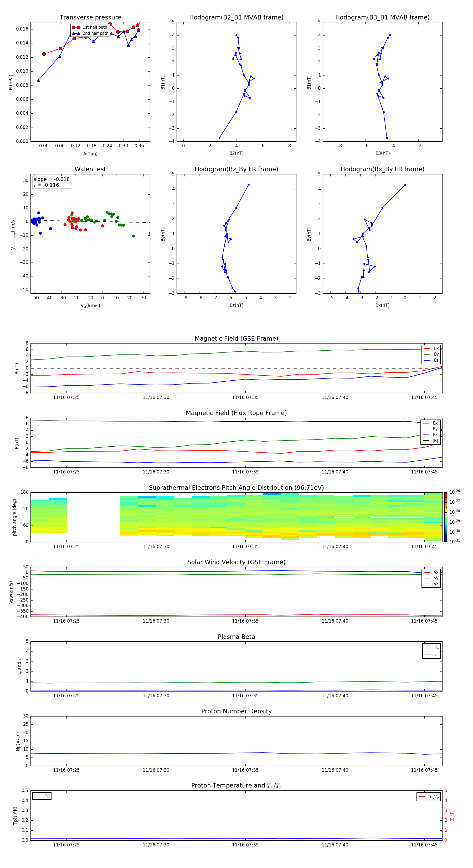Click 'Hodogram(B2_B1 MVAB frame)' title
This screenshot has height=868, width=473.
click(236, 18)
